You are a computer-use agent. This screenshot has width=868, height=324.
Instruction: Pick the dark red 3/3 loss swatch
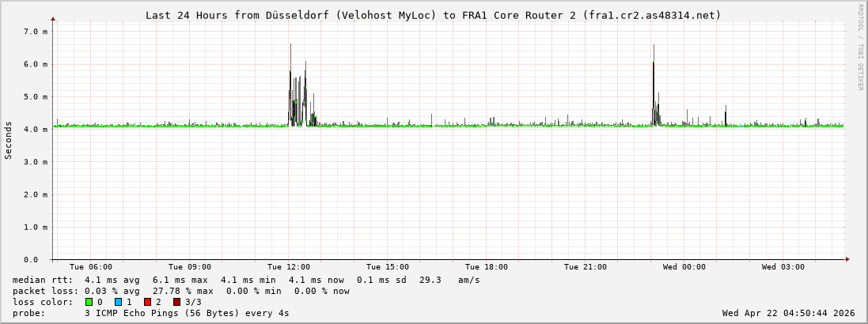[176, 302]
